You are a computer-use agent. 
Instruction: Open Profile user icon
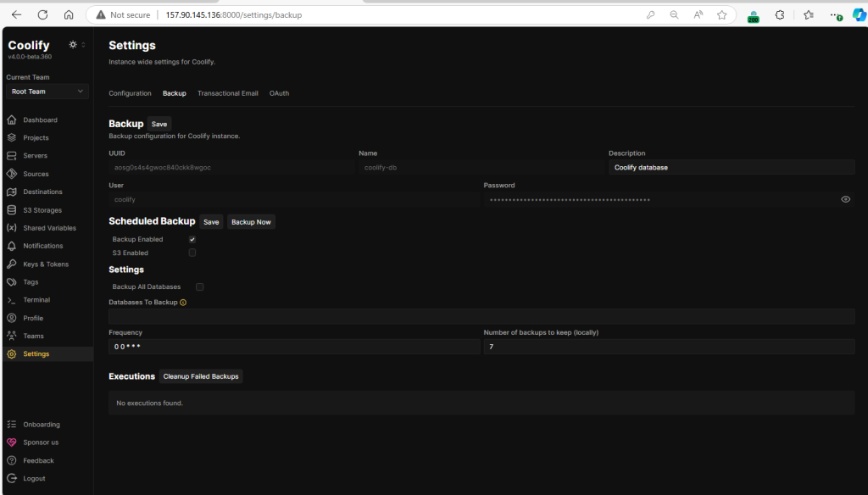(x=12, y=318)
